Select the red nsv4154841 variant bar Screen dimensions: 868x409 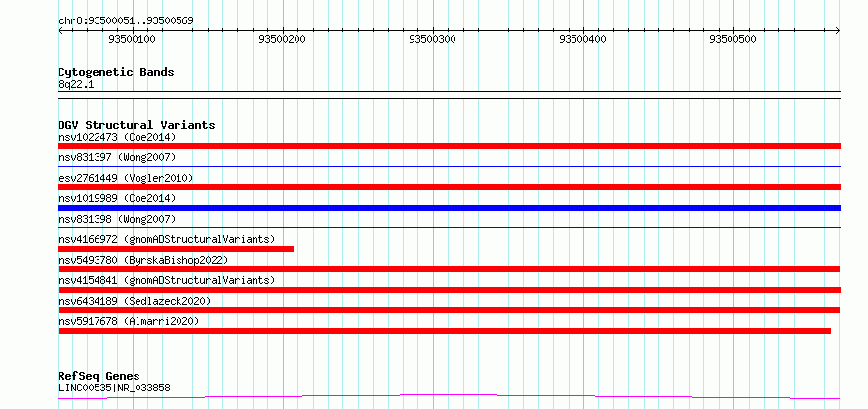point(449,290)
